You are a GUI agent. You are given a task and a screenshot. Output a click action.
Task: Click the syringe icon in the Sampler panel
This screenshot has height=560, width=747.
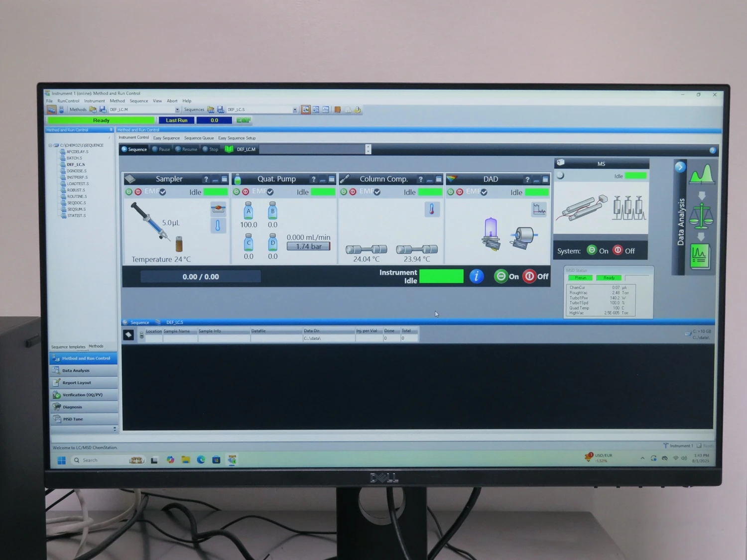pos(150,222)
